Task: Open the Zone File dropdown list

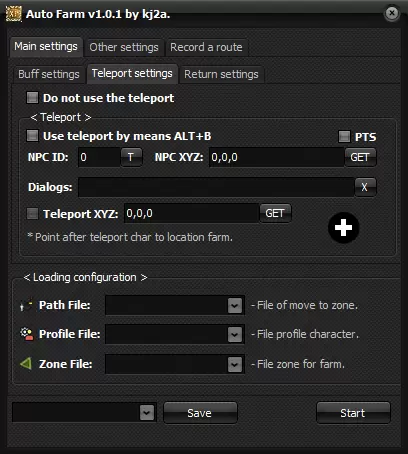Action: (x=235, y=364)
